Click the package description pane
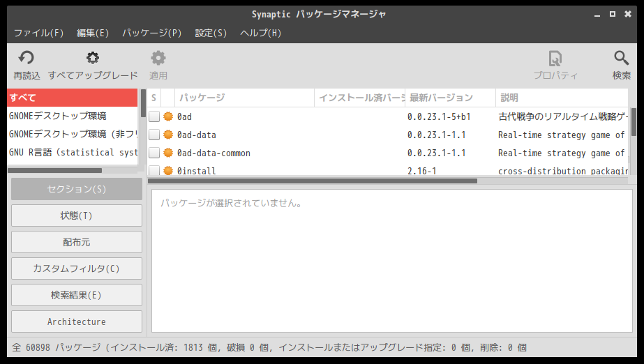This screenshot has height=364, width=644. coord(392,261)
